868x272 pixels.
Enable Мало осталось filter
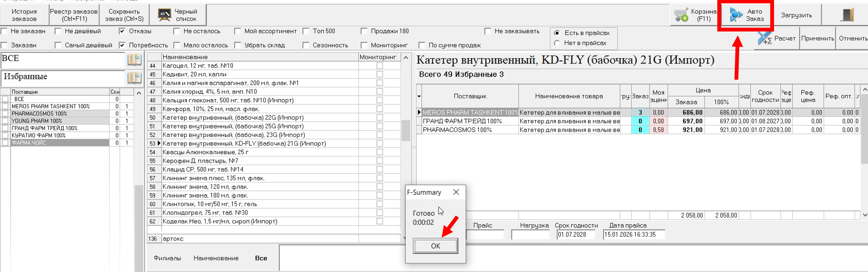tap(177, 45)
